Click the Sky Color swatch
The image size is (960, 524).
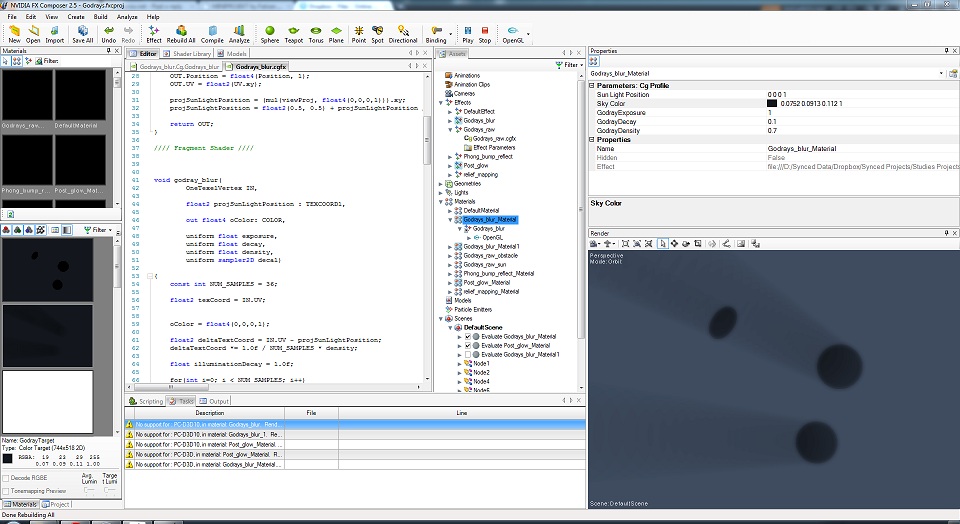click(772, 103)
